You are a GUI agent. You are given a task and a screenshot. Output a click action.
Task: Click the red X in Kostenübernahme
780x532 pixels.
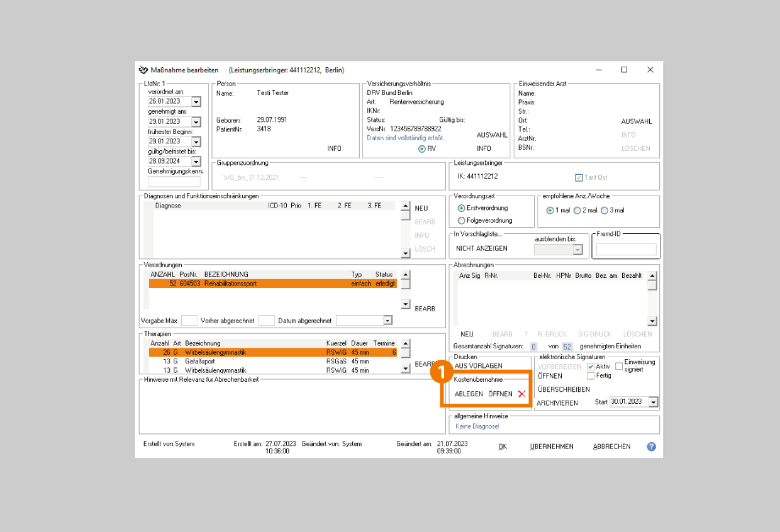click(521, 394)
